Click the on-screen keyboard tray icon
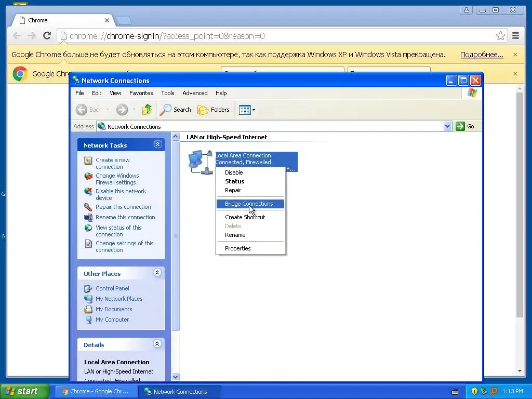 point(455,392)
